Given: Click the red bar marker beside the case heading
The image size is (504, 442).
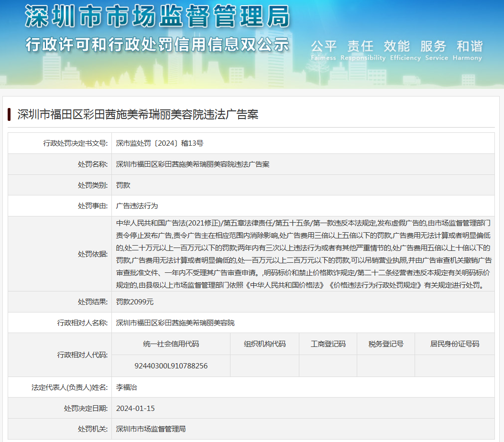Looking at the screenshot, I should 9,115.
